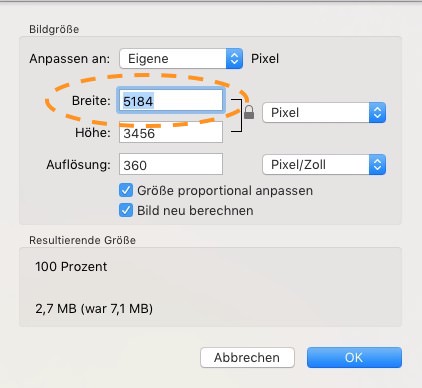Click the '2,7 MB (war 7,1 MB)' size text
Screen dimensions: 422x388
94,308
